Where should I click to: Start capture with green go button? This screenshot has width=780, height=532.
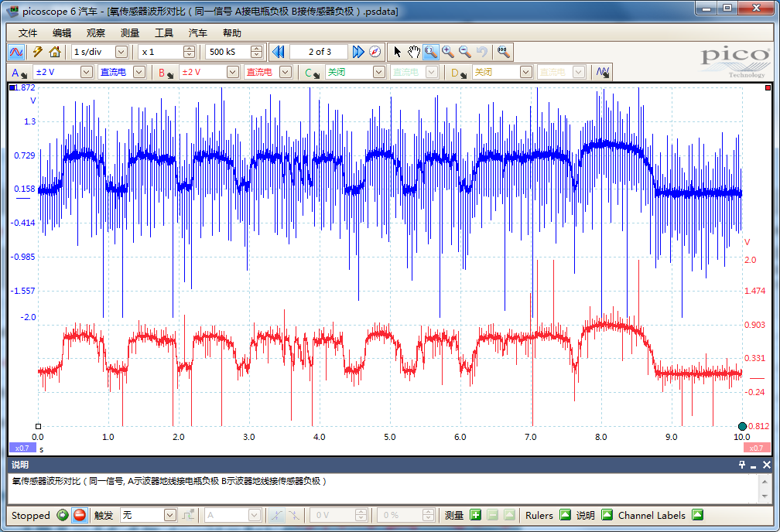pos(62,515)
